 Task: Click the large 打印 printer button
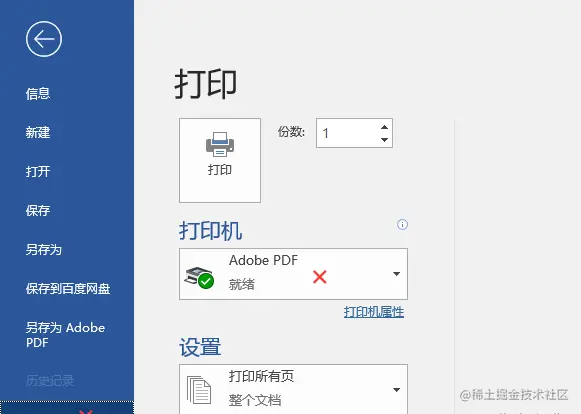click(220, 160)
